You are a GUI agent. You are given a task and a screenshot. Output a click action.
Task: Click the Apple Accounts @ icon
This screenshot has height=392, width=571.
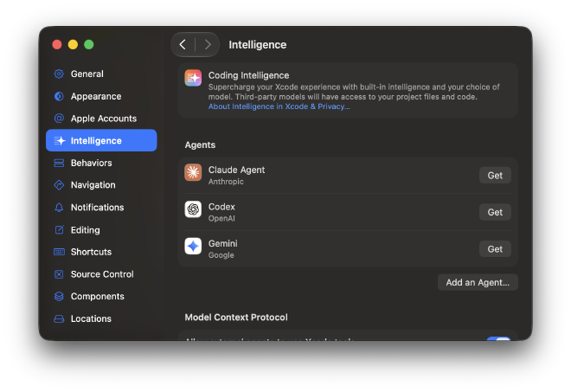[59, 119]
